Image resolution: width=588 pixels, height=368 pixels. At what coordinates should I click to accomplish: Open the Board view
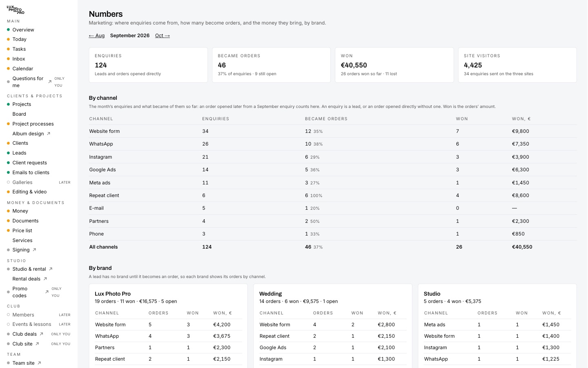tap(19, 114)
